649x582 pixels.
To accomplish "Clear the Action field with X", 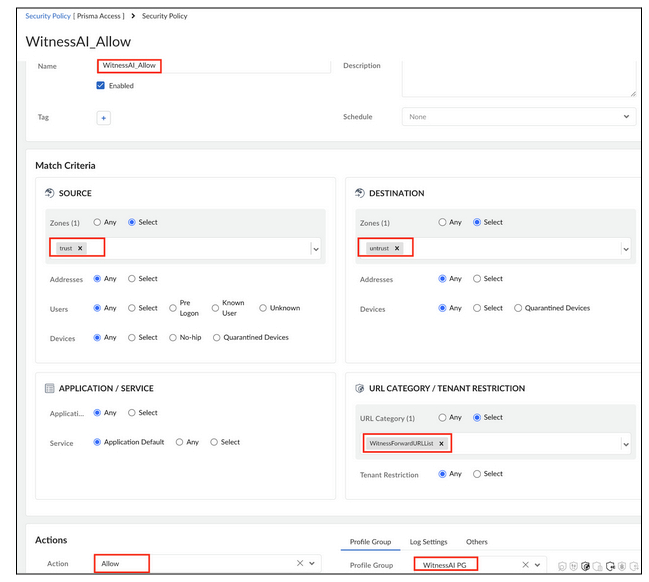I will 300,563.
